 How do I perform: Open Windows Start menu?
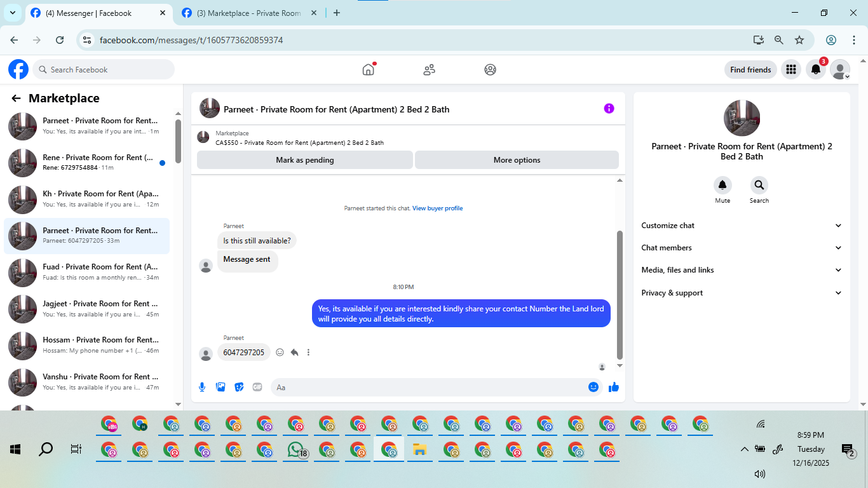[x=15, y=449]
